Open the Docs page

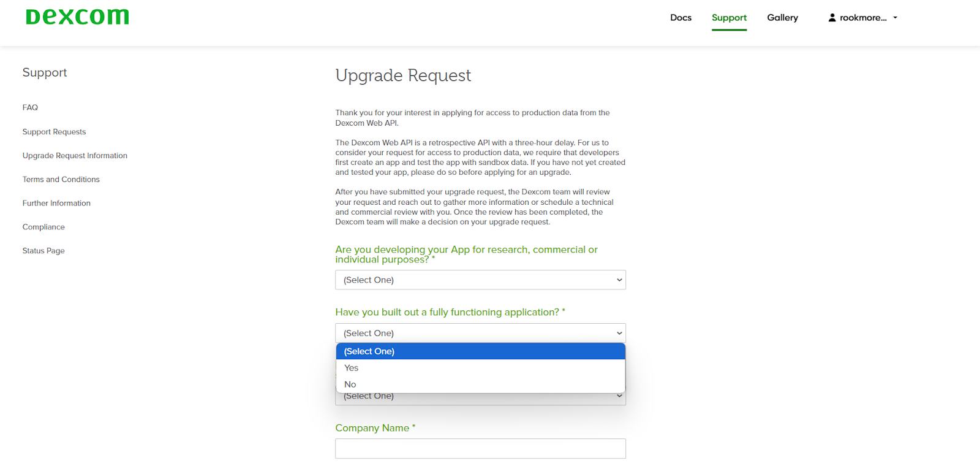click(x=680, y=18)
